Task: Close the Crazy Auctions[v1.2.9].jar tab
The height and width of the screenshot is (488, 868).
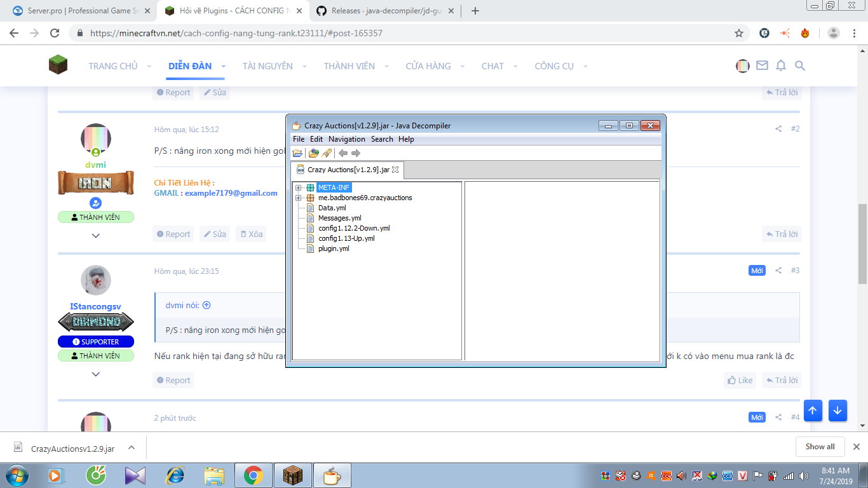Action: pyautogui.click(x=395, y=170)
